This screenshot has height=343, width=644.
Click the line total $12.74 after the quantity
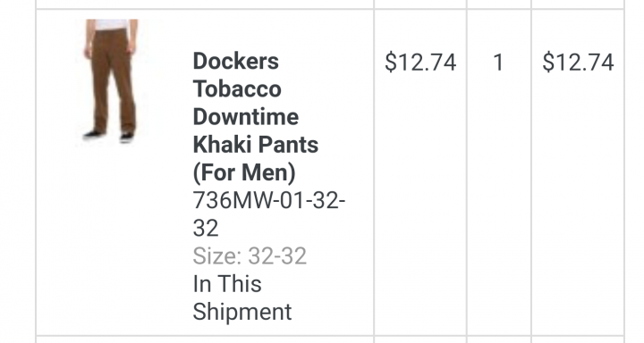[x=578, y=63]
